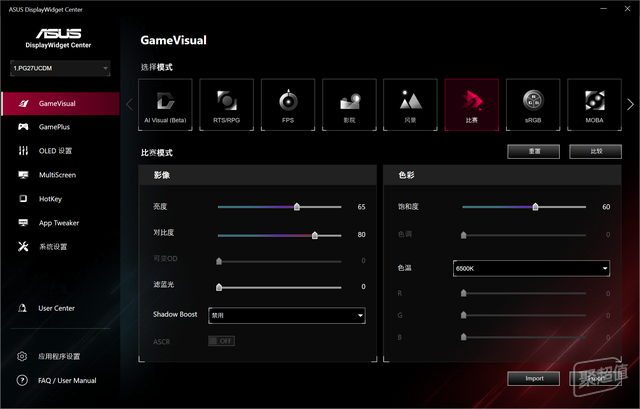Click the R color slider handle
640x409 pixels.
click(463, 293)
